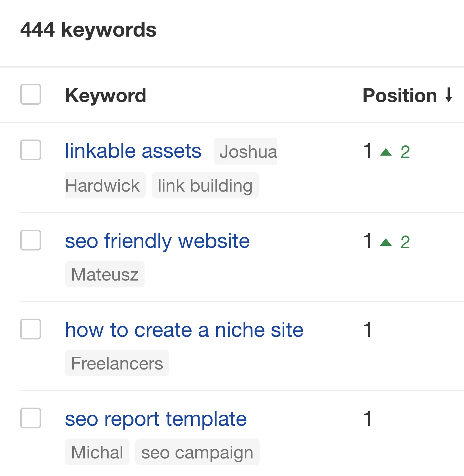Click the Michal tag under seo report template
Screen dimensions: 464x476
pos(97,452)
